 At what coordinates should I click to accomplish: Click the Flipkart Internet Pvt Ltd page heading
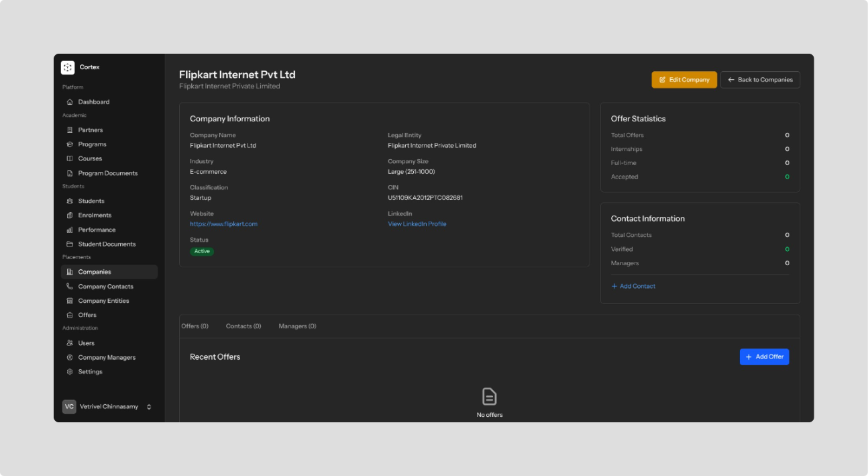click(x=237, y=75)
